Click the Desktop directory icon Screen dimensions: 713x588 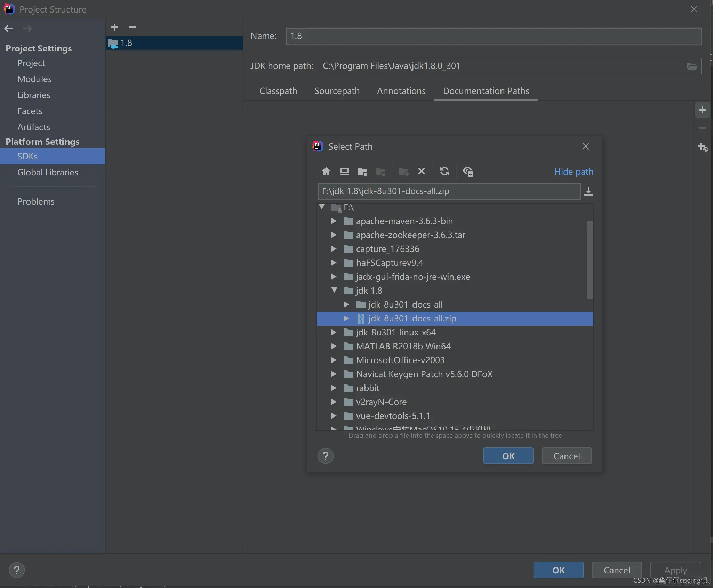pos(344,171)
